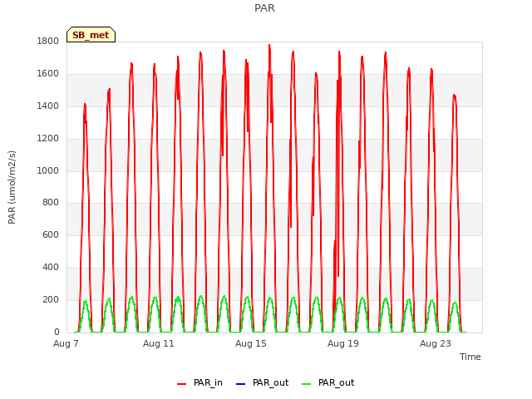Click the SB_met label box
532x399 pixels.
(91, 35)
